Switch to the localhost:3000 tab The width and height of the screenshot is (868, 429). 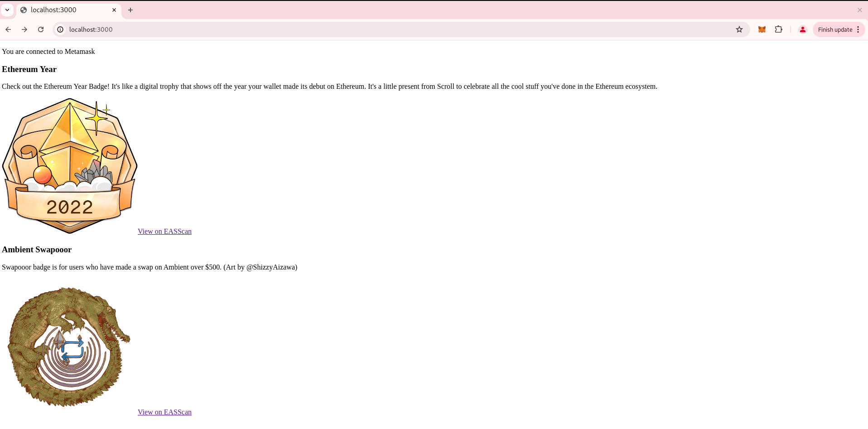pos(63,10)
